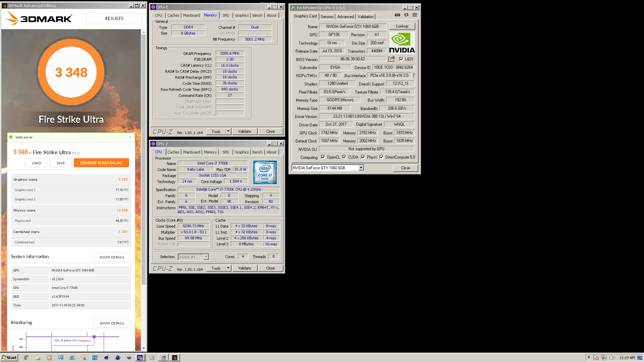The height and width of the screenshot is (362, 644).
Task: Click the GPU Name field in GPU-Z
Action: [352, 26]
